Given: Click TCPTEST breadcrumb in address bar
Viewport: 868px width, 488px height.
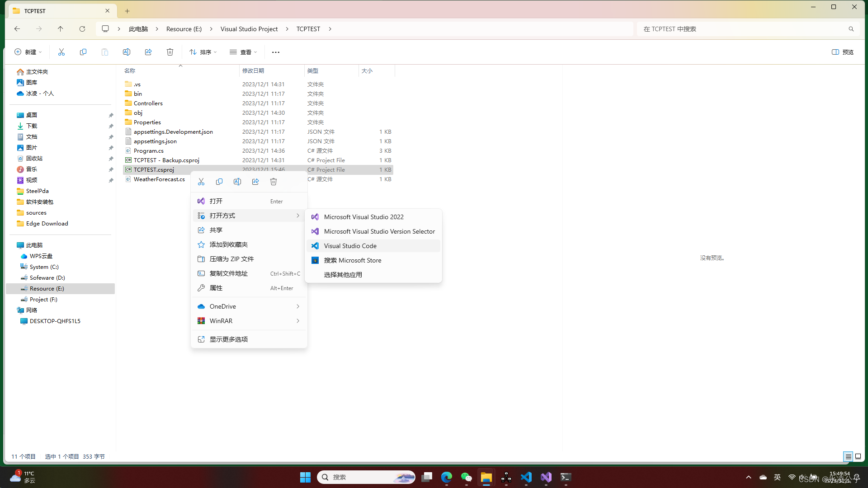Looking at the screenshot, I should click(308, 29).
